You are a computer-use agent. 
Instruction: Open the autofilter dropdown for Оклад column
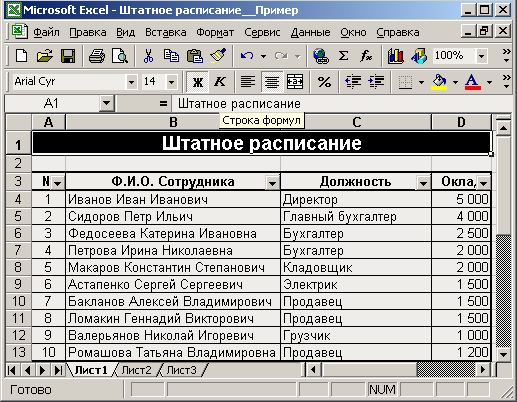pyautogui.click(x=483, y=183)
